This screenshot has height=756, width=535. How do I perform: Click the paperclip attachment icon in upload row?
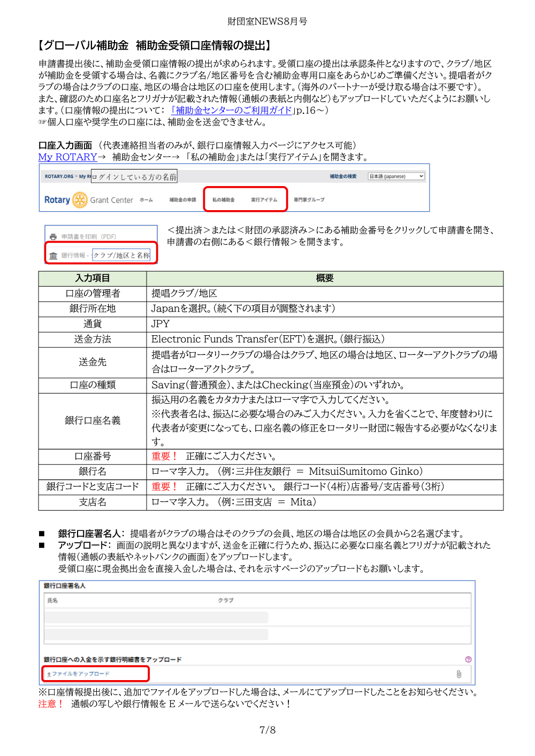458,674
